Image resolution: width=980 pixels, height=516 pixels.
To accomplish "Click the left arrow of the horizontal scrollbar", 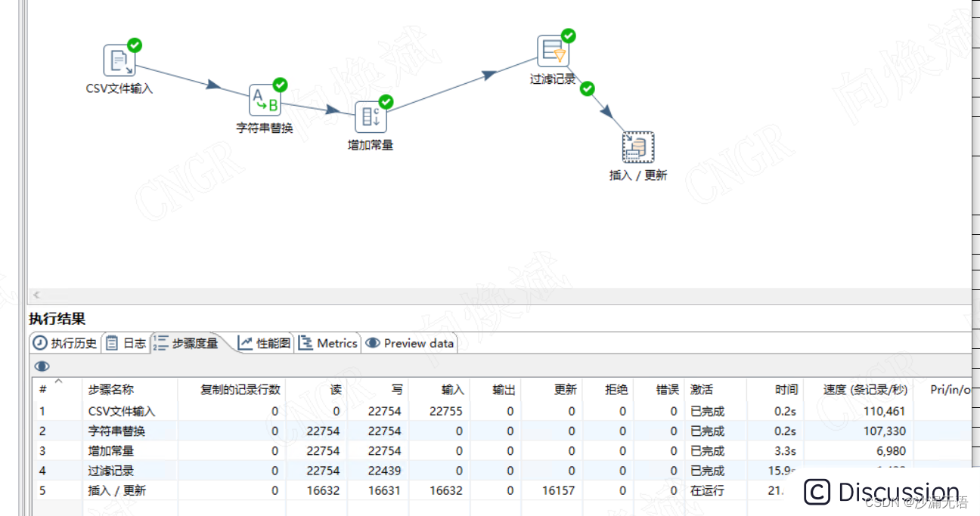I will pyautogui.click(x=36, y=295).
